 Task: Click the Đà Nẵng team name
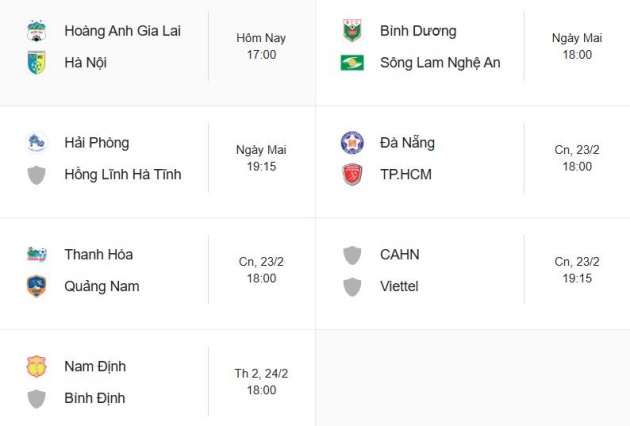tap(407, 143)
